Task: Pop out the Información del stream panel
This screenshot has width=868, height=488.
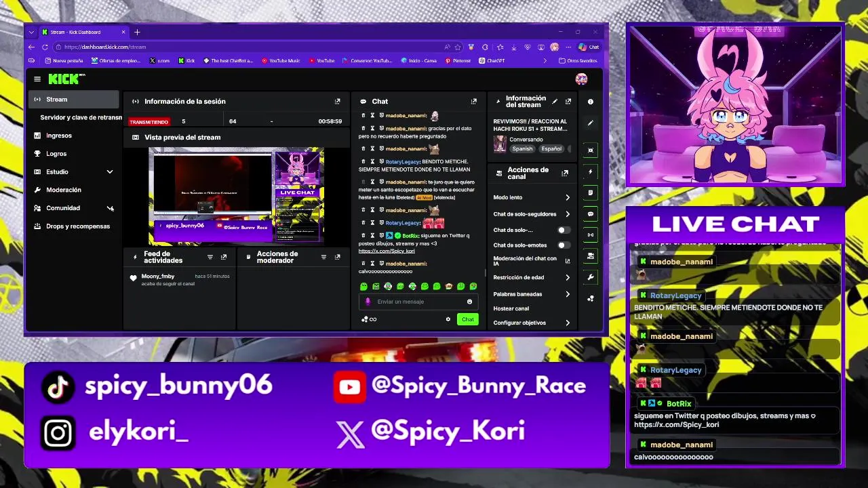Action: [568, 102]
